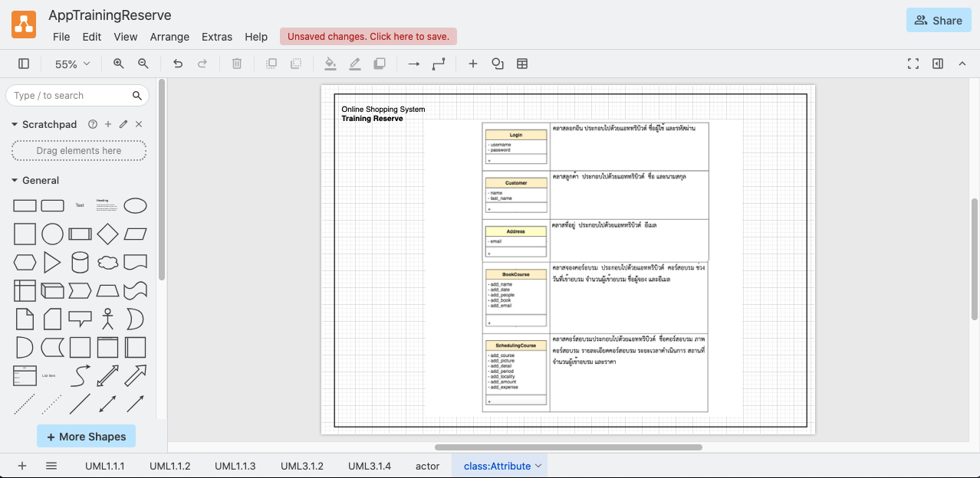The image size is (980, 478).
Task: Collapse the General shapes section
Action: point(15,181)
